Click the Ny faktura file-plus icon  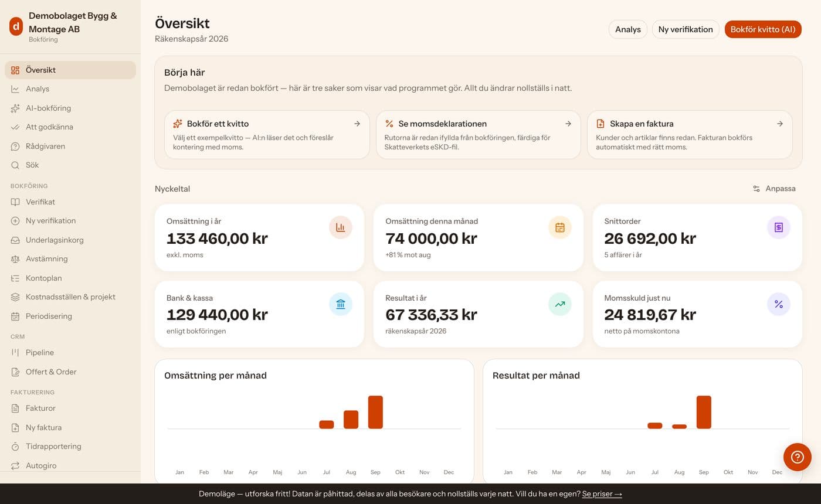(x=15, y=427)
